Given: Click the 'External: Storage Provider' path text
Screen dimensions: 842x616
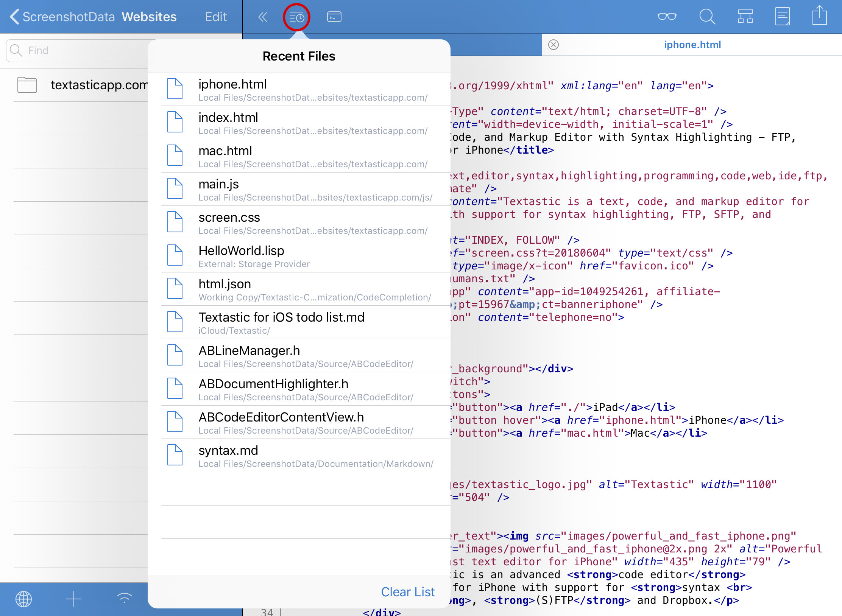Looking at the screenshot, I should pos(254,264).
